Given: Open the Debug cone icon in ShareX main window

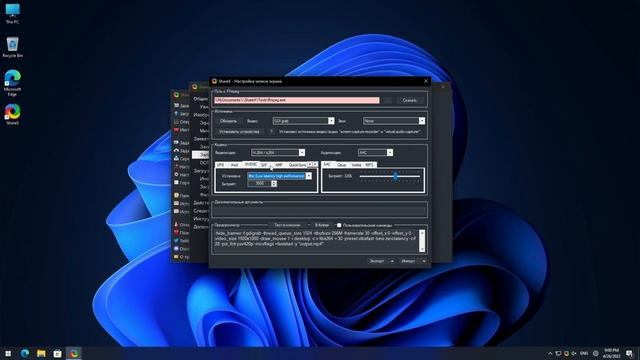Looking at the screenshot, I should (x=176, y=224).
